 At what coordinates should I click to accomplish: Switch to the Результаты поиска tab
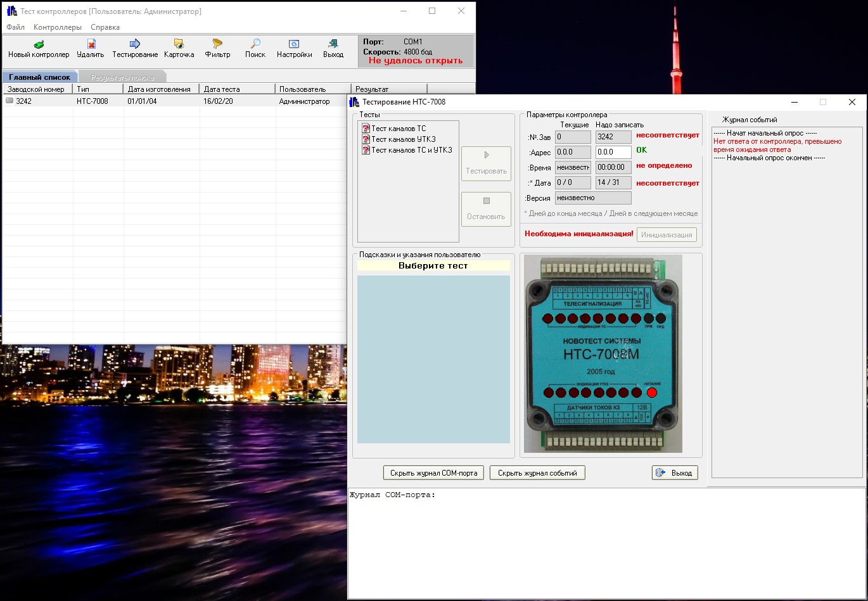point(122,77)
